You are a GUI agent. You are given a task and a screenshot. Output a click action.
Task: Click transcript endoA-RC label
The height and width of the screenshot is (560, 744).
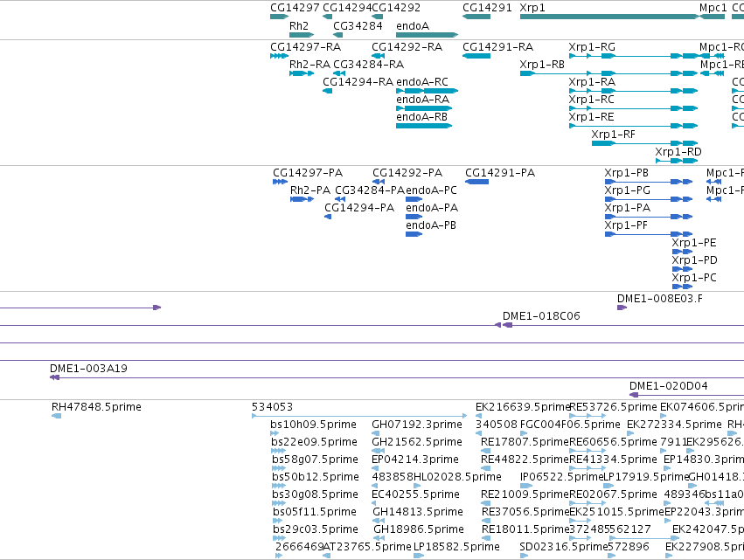(422, 81)
